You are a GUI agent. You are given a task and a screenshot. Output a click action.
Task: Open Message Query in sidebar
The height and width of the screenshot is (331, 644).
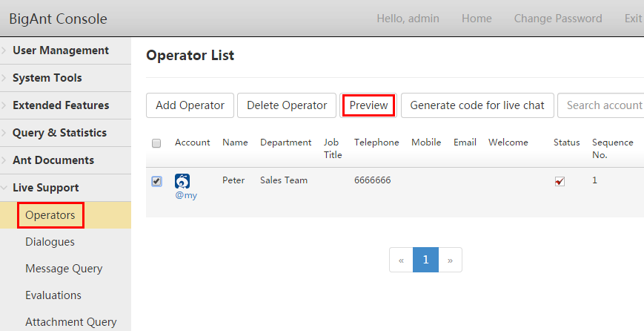pos(64,269)
